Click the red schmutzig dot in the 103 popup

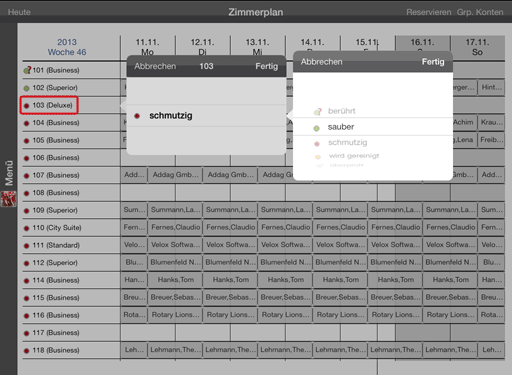tap(137, 116)
